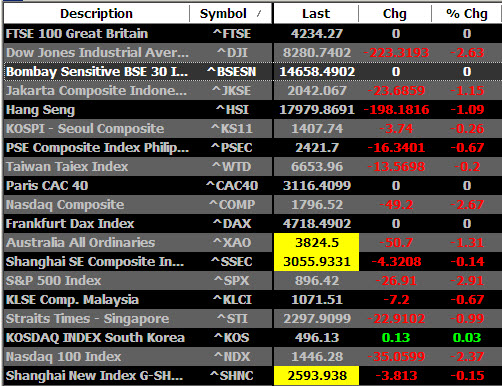Select the Dow Jones Industrial Average row
This screenshot has height=386, width=502.
(253, 53)
